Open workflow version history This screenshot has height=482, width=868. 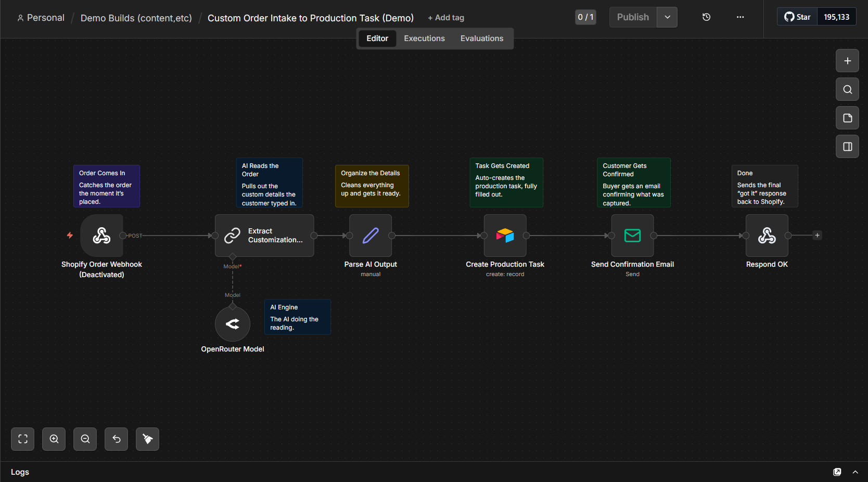pos(706,17)
